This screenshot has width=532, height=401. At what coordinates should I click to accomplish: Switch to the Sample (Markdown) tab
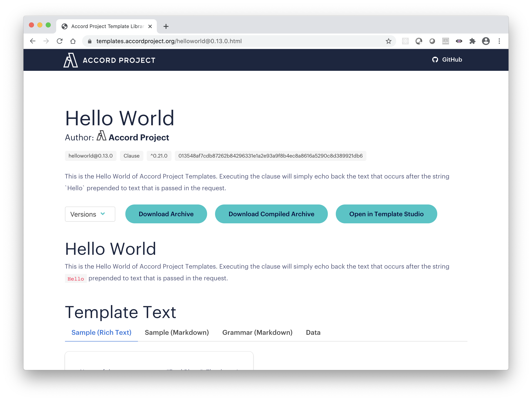pos(177,332)
